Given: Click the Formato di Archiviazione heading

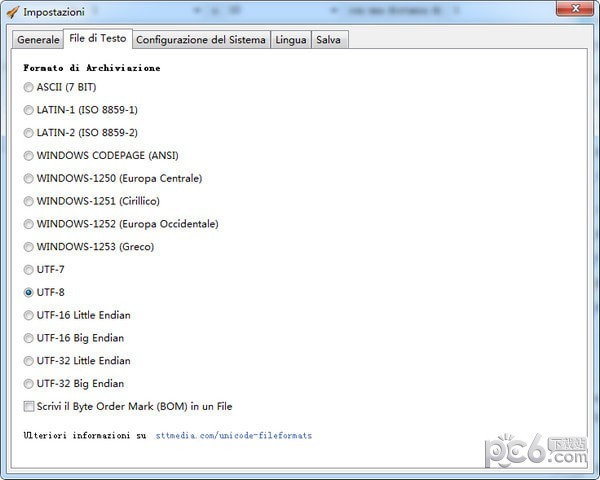Looking at the screenshot, I should pos(92,68).
